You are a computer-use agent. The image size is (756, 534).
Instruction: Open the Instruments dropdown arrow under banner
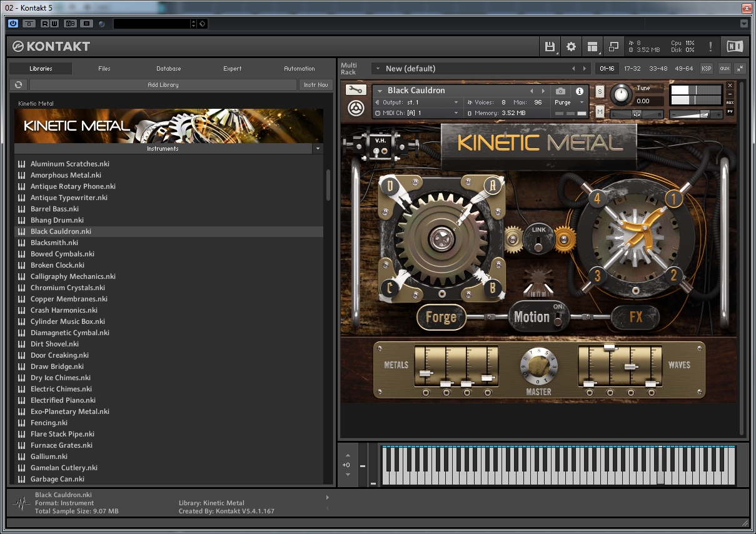[x=318, y=149]
